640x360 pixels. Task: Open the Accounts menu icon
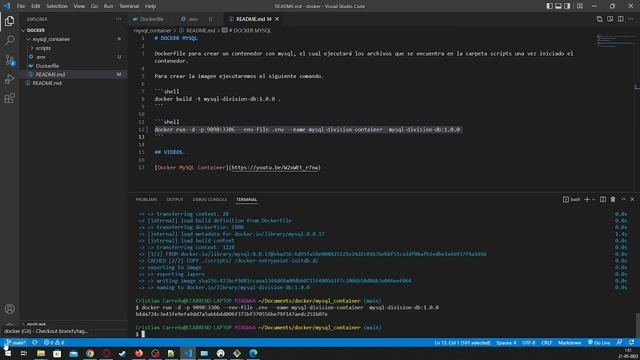(9, 309)
